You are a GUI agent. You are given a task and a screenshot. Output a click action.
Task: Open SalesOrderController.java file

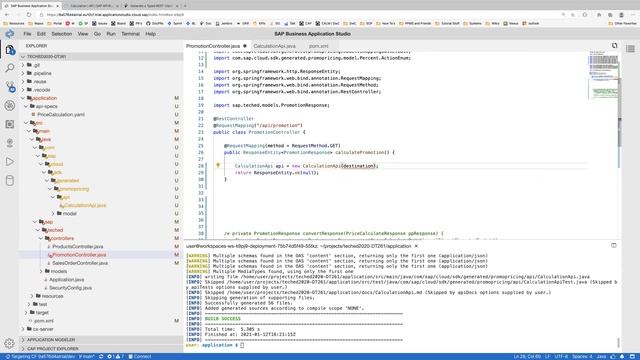(x=80, y=263)
